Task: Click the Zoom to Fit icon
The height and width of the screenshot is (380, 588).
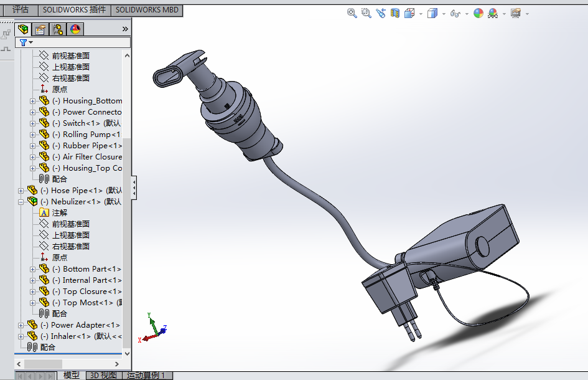Action: [x=352, y=14]
